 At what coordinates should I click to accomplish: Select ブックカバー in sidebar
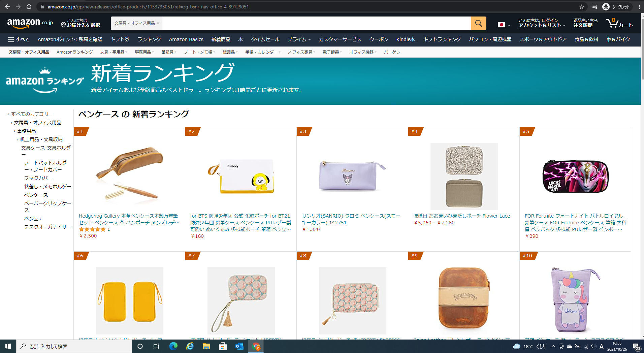coord(38,178)
